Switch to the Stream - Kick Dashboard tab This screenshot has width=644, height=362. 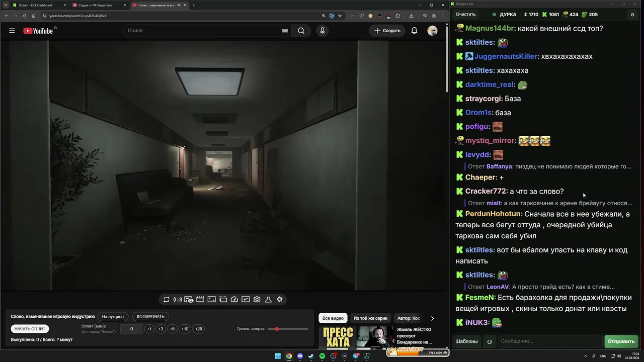coord(39,5)
